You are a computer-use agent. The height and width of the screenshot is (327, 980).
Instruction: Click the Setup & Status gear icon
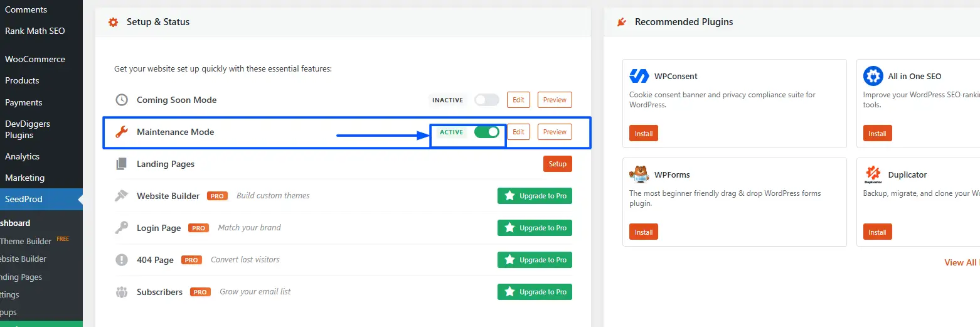click(113, 22)
